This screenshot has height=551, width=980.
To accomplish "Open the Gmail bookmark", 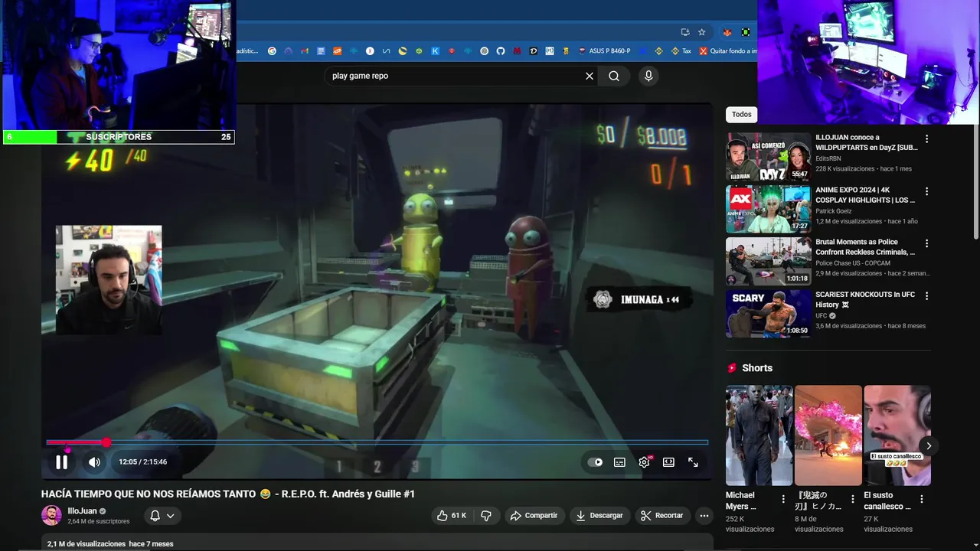I will [x=305, y=51].
